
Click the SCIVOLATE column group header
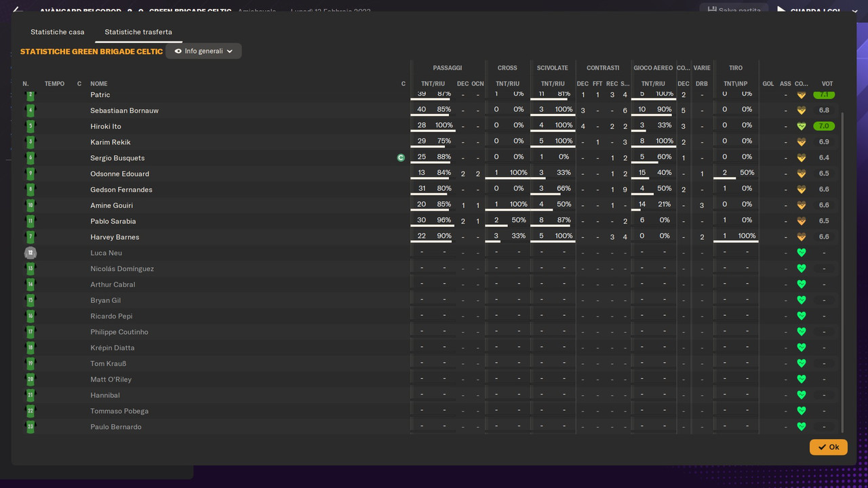(x=553, y=68)
